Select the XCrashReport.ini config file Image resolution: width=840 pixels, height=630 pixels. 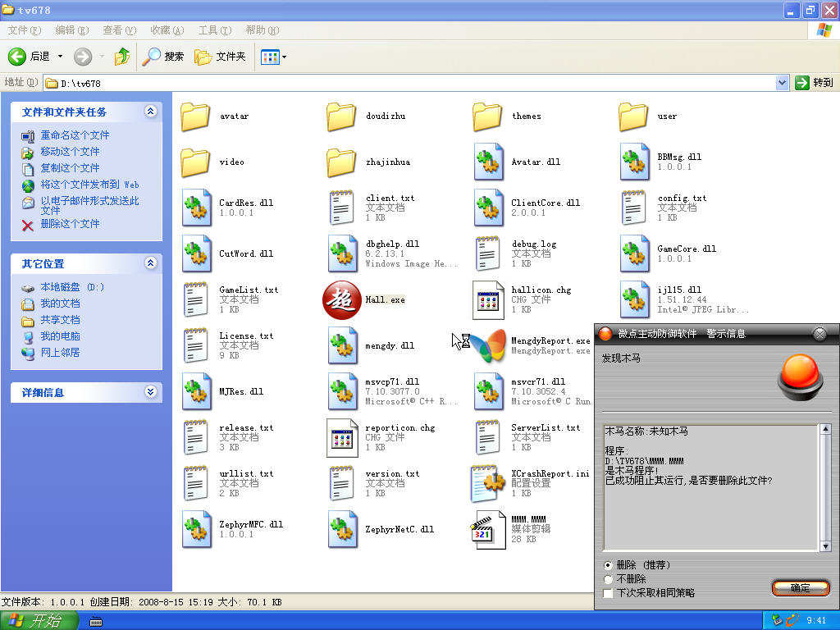point(488,484)
